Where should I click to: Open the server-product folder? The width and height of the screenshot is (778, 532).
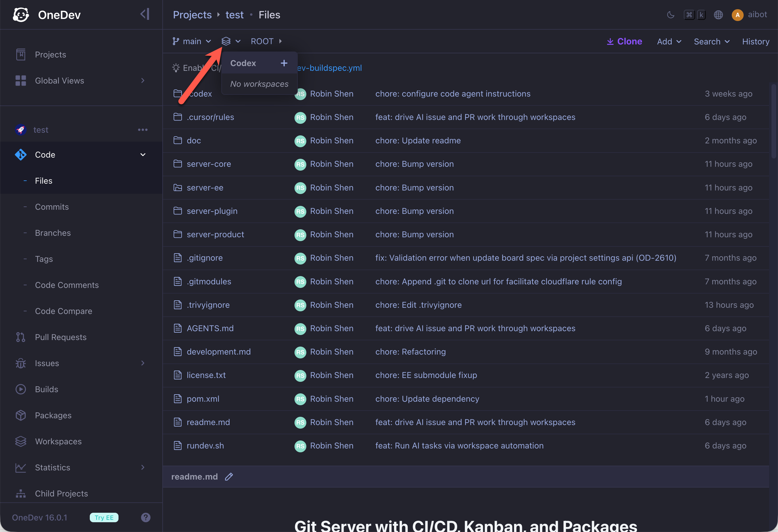pyautogui.click(x=215, y=235)
